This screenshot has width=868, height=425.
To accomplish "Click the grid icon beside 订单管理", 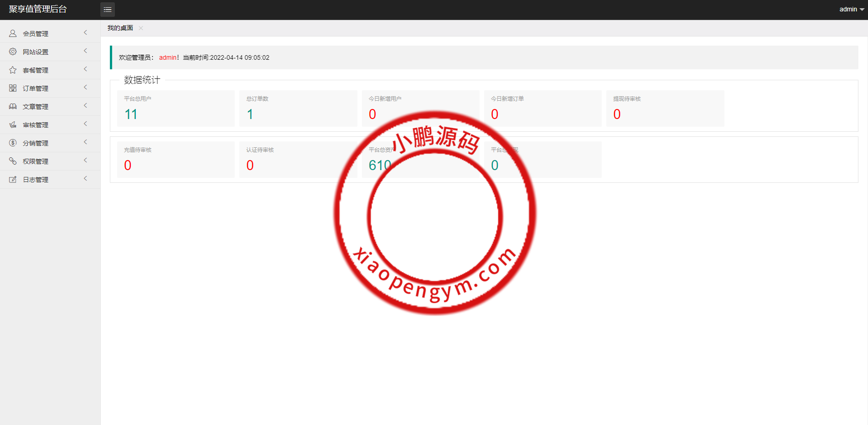I will pyautogui.click(x=13, y=88).
